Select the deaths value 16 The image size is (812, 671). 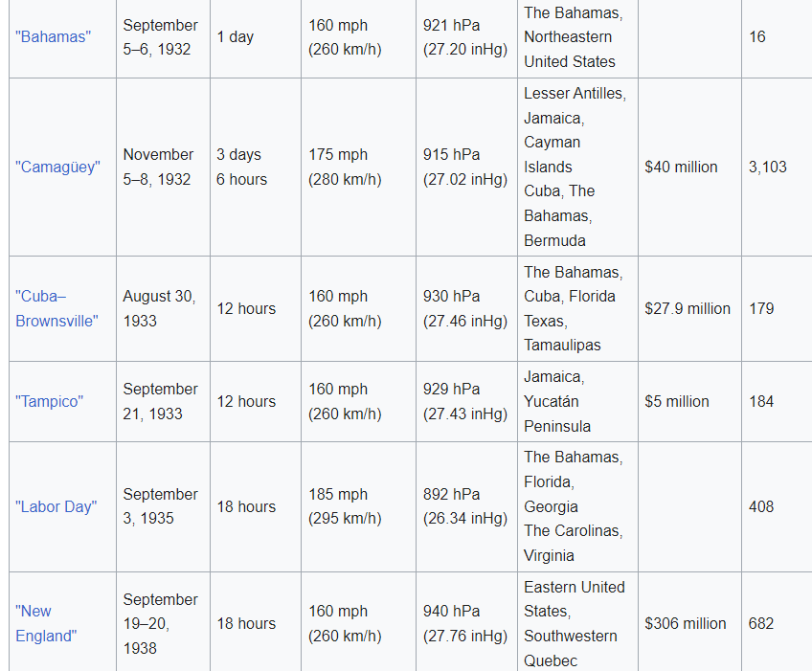tap(757, 36)
